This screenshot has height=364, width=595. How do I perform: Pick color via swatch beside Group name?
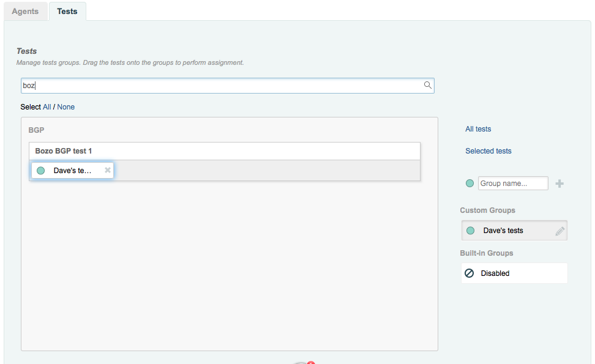(470, 184)
